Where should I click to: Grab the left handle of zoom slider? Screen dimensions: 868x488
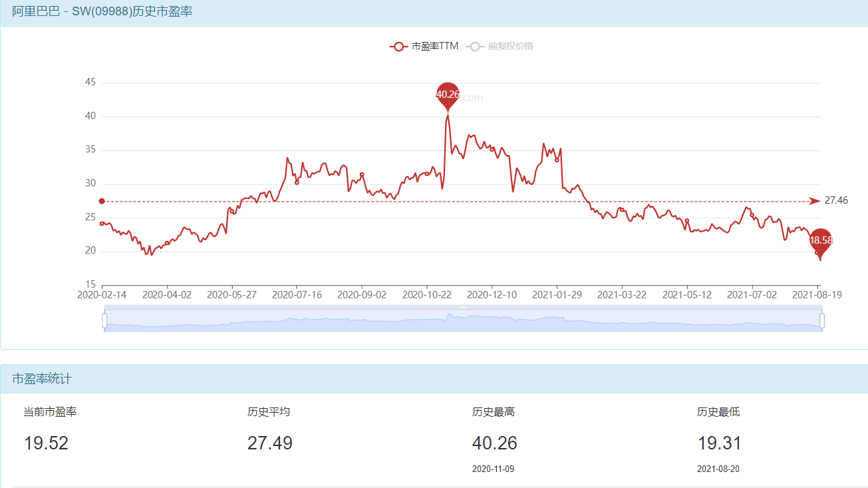[x=104, y=320]
